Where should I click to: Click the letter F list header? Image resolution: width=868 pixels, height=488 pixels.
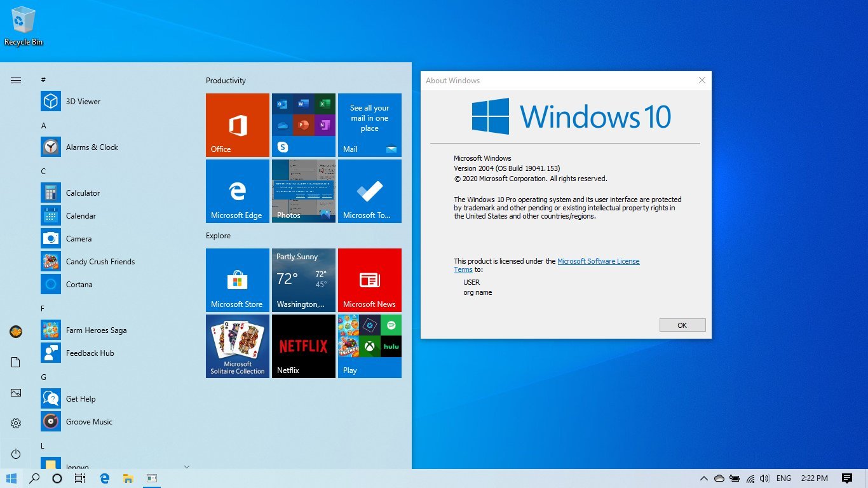coord(43,309)
